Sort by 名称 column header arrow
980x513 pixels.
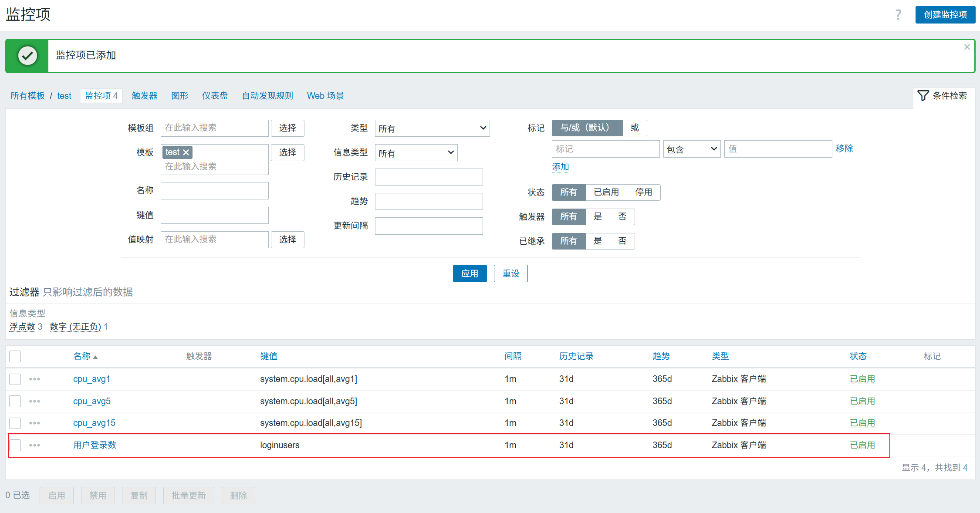[x=95, y=357]
